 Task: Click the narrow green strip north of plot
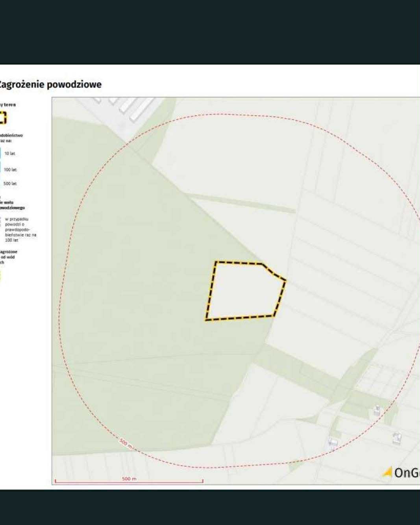coord(240,202)
